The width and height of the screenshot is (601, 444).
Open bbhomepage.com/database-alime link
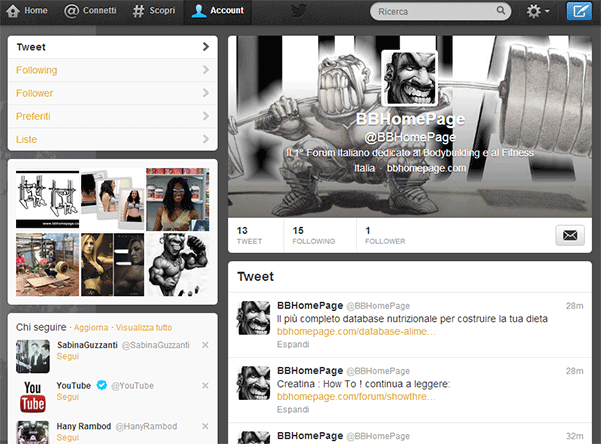[356, 331]
